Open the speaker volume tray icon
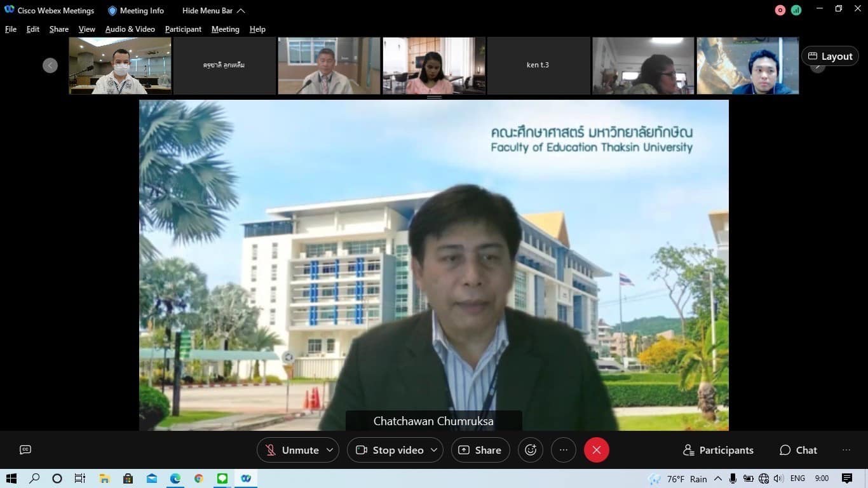Image resolution: width=868 pixels, height=488 pixels. [x=779, y=478]
